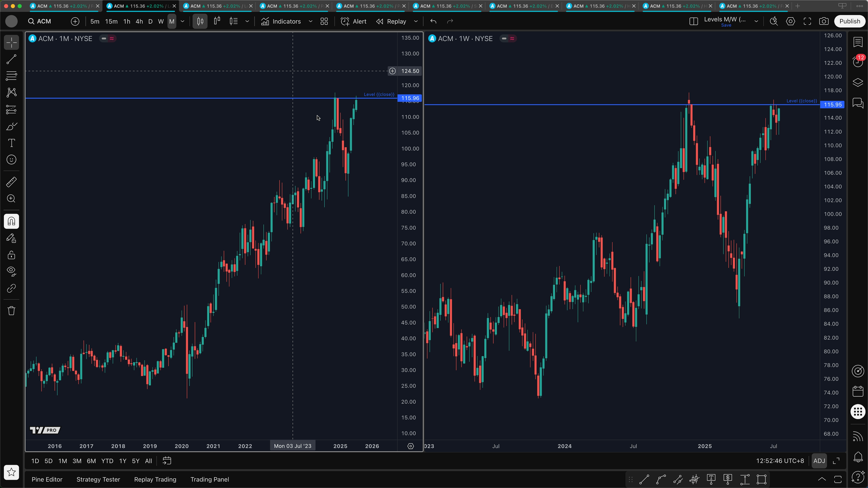
Task: Open the Trading Panel tab
Action: 210,480
